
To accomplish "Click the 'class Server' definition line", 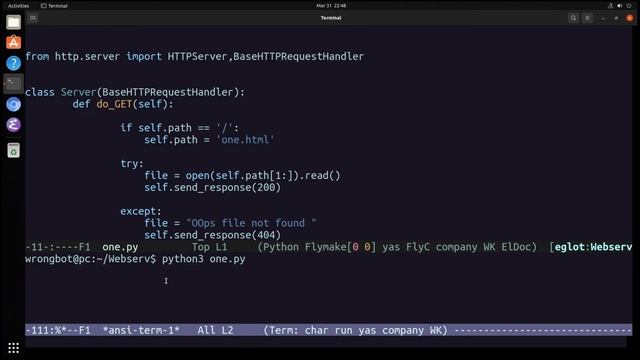I will pos(135,92).
